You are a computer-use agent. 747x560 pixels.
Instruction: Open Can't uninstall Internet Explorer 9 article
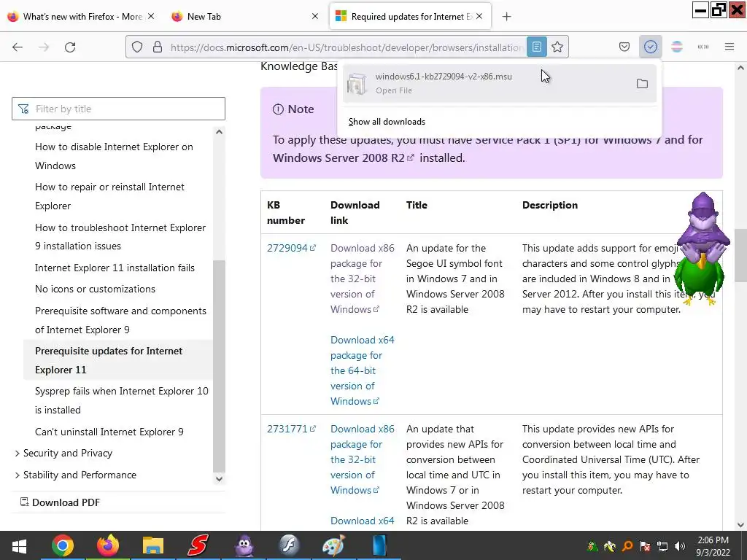click(x=109, y=432)
